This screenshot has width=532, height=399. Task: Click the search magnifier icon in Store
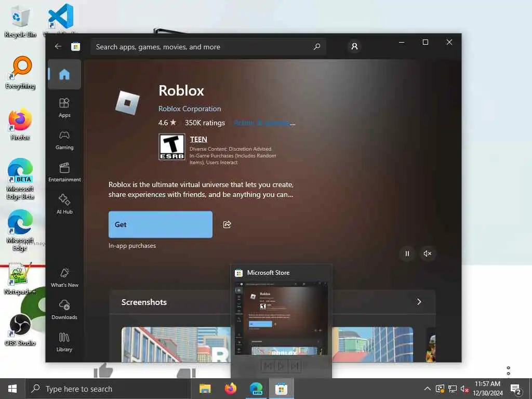point(316,46)
